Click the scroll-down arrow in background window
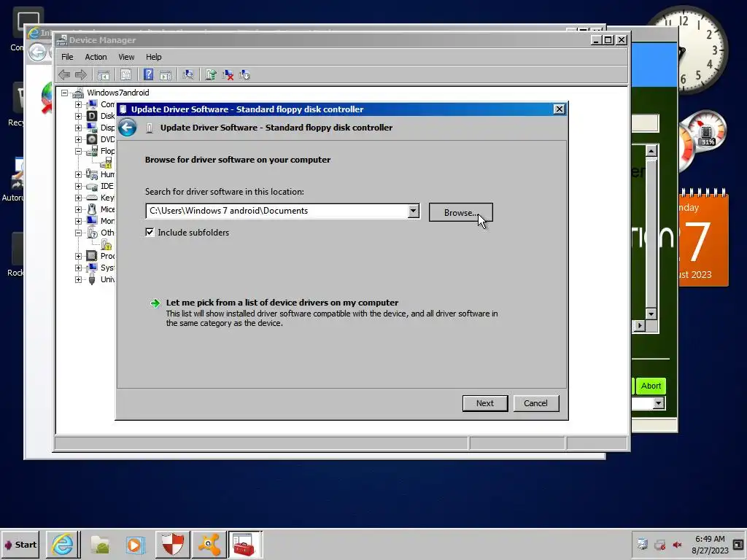The image size is (747, 560). pos(651,314)
